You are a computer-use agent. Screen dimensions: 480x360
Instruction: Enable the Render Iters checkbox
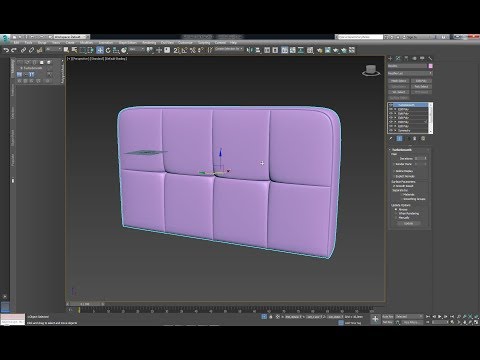tap(394, 164)
